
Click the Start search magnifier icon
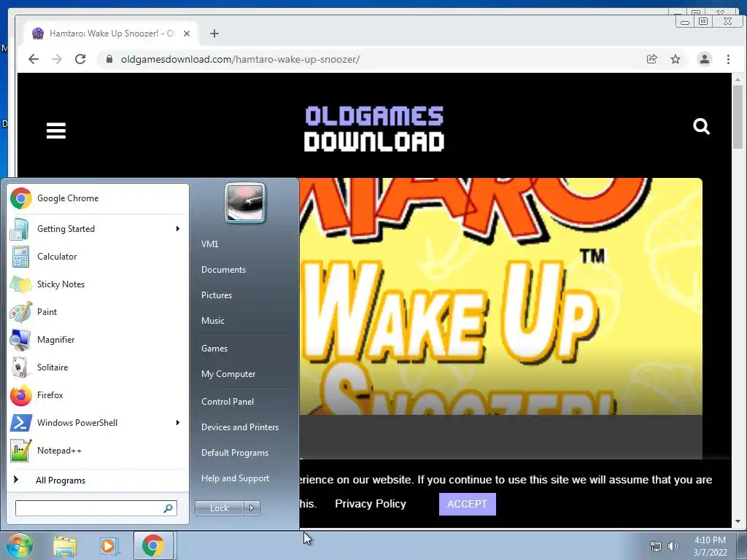pos(169,508)
